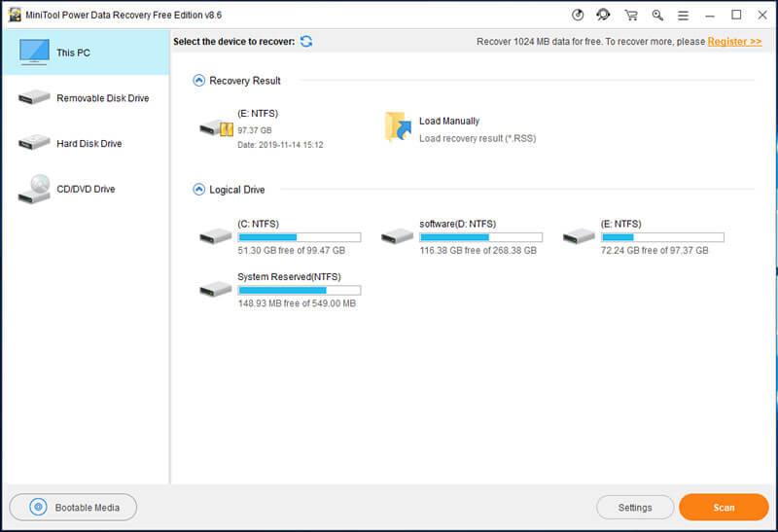Click the MiniTool app logo in title bar
778x532 pixels.
coord(15,15)
